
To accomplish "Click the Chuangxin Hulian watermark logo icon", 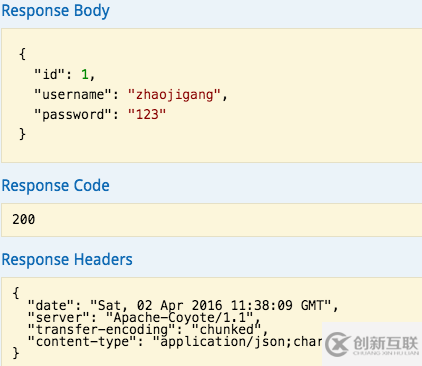I will coord(337,344).
